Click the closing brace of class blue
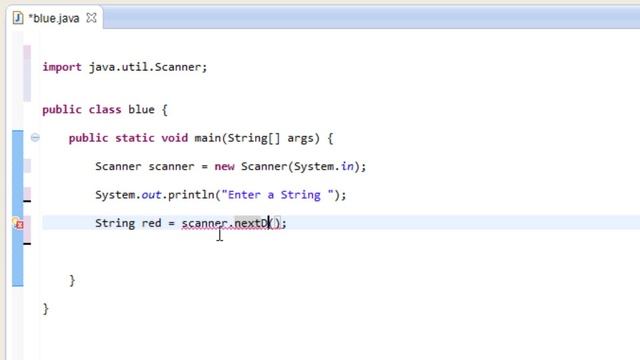This screenshot has width=640, height=360. tap(45, 309)
